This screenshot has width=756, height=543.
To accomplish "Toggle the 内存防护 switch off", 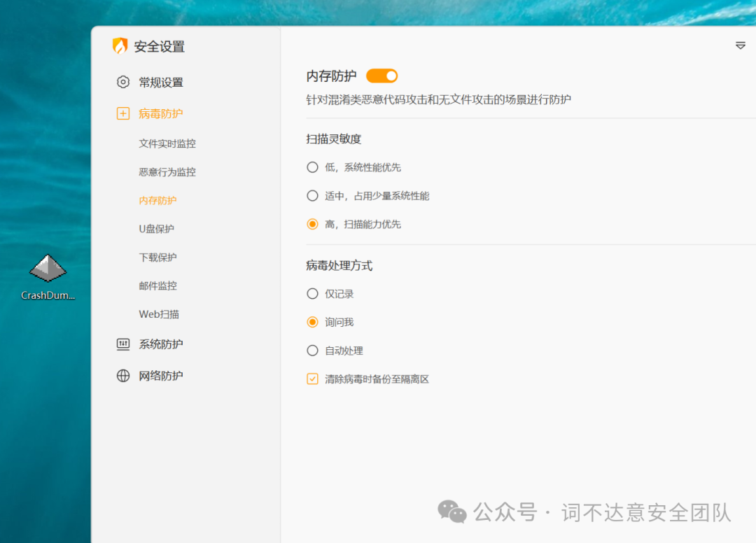I will click(382, 76).
